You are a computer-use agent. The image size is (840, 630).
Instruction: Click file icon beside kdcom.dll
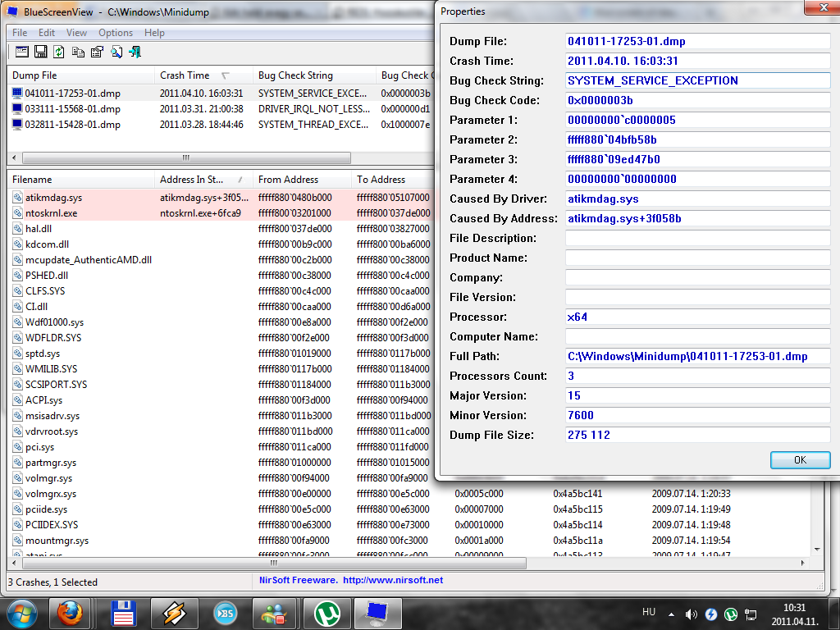pos(18,244)
